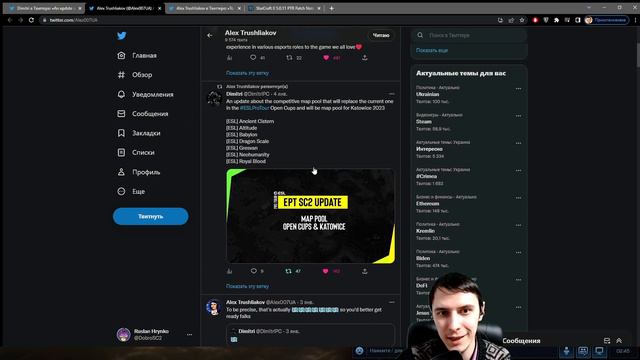Switch to Dimitri в Твиттере tab
Viewport: 640px width, 360px height.
45,8
